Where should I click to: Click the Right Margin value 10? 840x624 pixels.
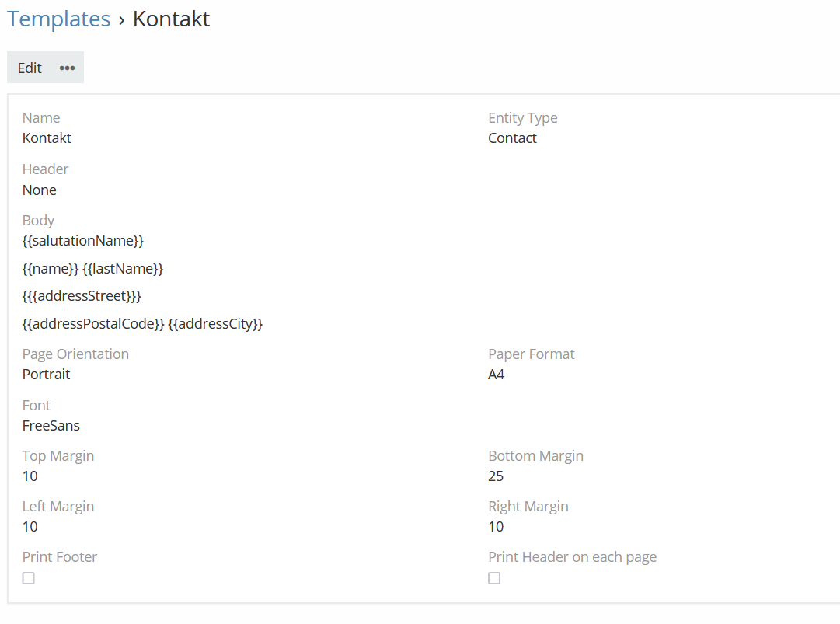click(x=496, y=527)
